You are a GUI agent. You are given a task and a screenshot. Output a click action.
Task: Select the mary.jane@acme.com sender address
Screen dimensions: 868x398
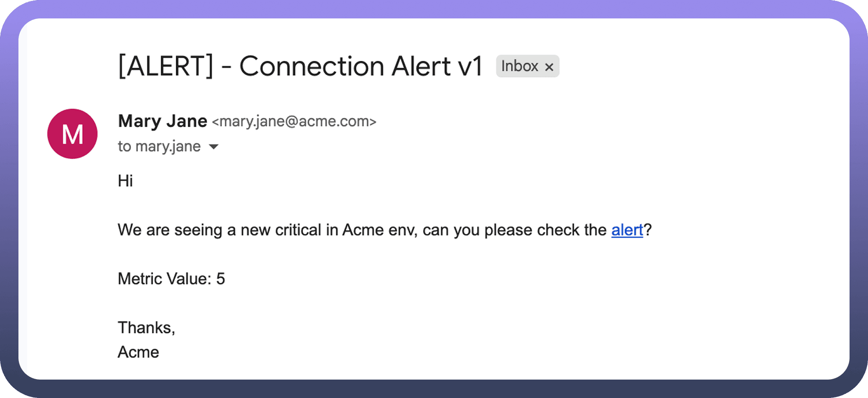294,122
